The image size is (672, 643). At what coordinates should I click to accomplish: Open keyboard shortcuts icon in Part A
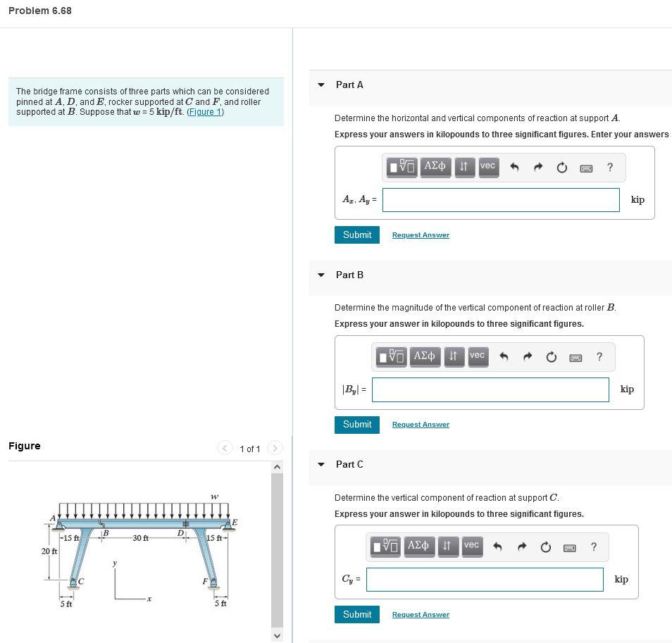point(586,168)
